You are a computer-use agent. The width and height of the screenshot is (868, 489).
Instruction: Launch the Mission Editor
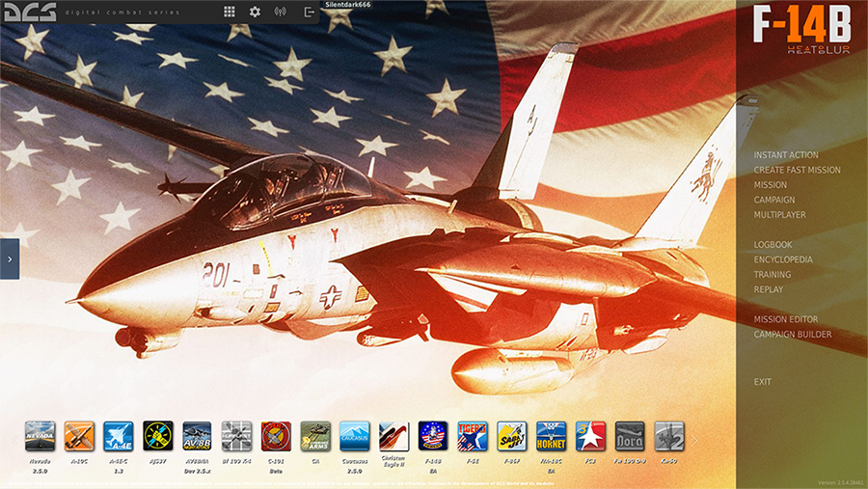pyautogui.click(x=785, y=319)
